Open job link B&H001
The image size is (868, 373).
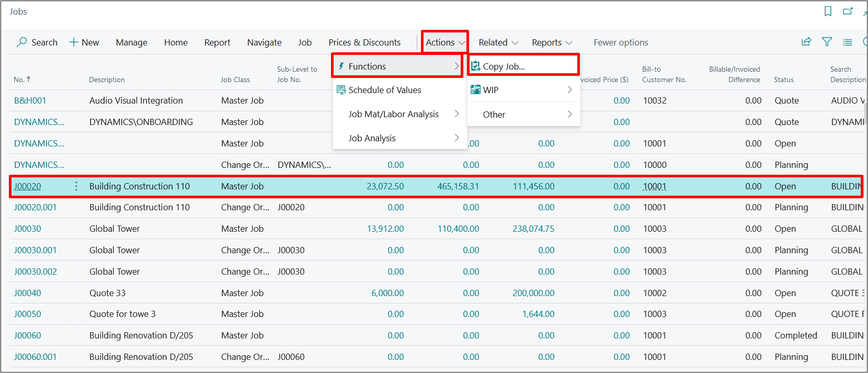click(x=30, y=100)
